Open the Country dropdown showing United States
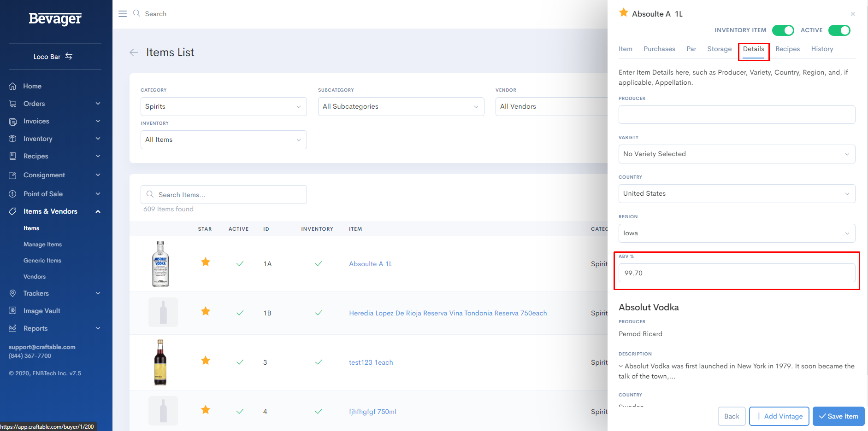 [x=737, y=193]
